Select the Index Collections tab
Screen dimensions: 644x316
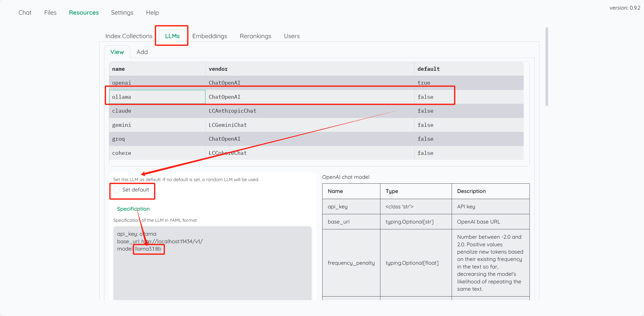coord(129,36)
